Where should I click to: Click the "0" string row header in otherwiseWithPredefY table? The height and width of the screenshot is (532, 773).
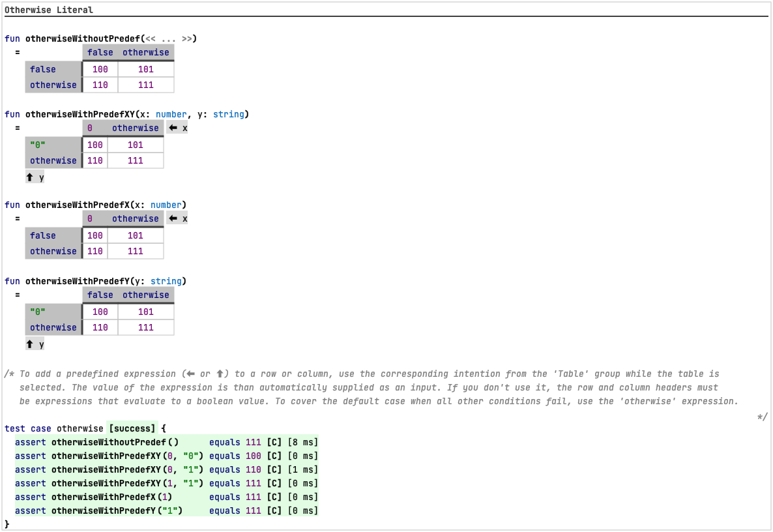coord(37,312)
